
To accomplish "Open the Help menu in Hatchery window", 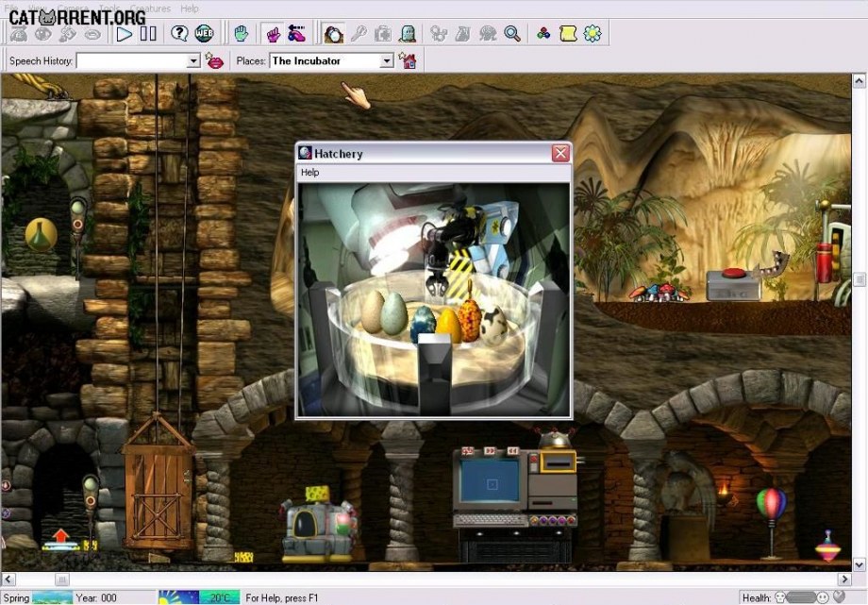I will point(310,173).
